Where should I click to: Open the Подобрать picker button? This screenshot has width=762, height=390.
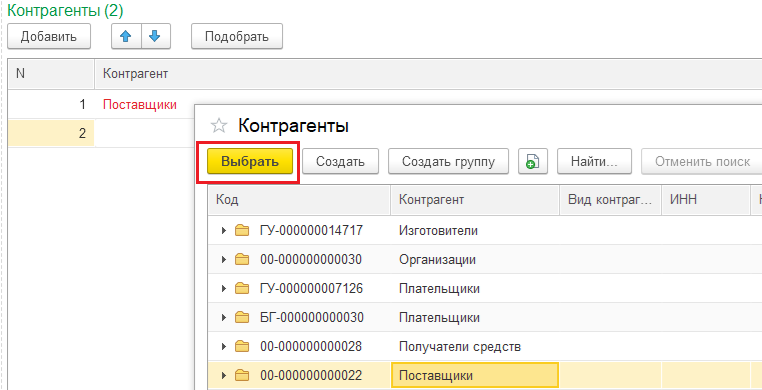tap(237, 36)
